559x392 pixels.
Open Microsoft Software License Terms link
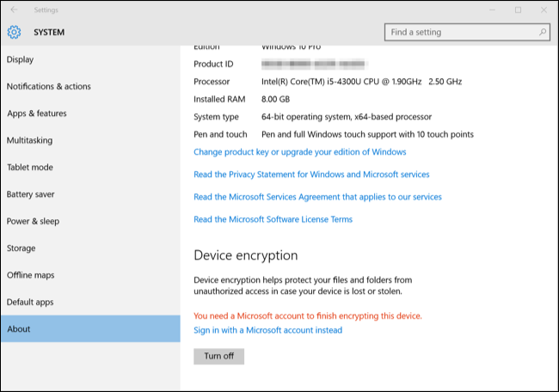click(x=273, y=219)
